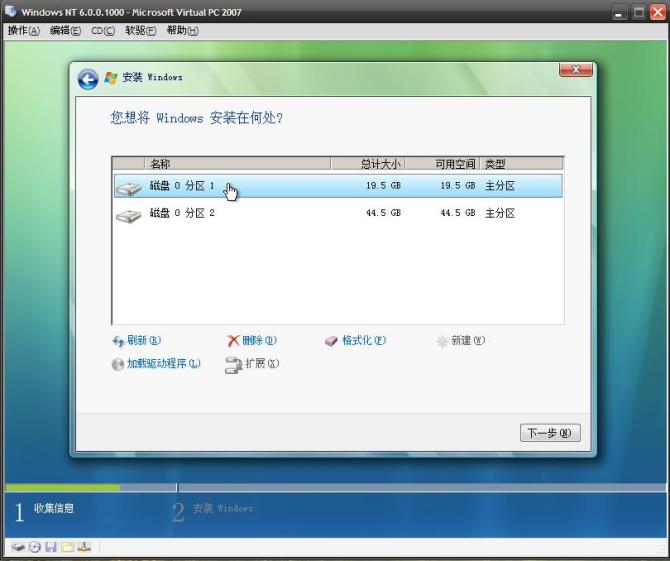This screenshot has width=670, height=561.
Task: Click the Windows flag logo icon
Action: (x=111, y=78)
